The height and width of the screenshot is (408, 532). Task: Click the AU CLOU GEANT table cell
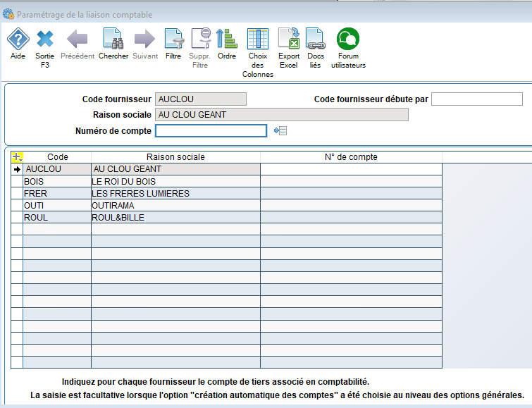pyautogui.click(x=175, y=169)
